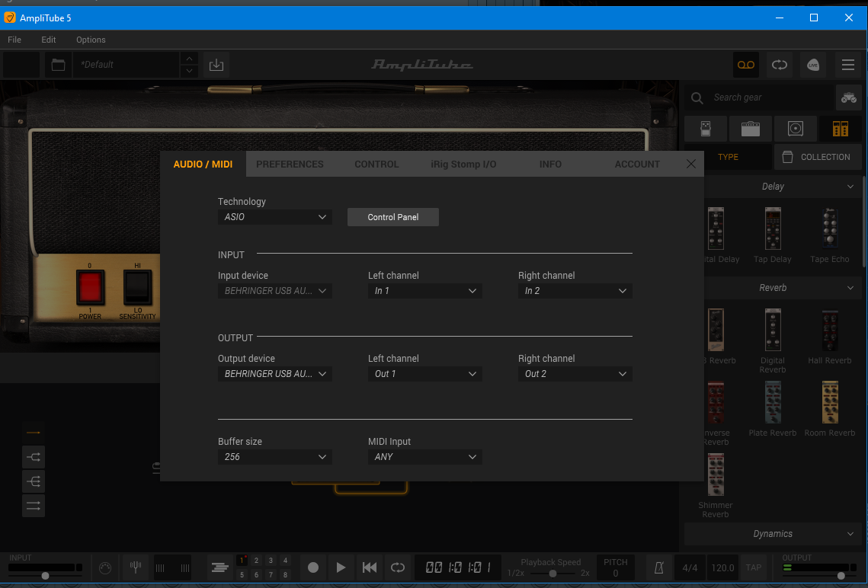The height and width of the screenshot is (588, 868).
Task: Select track 4 in the recorder grid
Action: (x=285, y=561)
